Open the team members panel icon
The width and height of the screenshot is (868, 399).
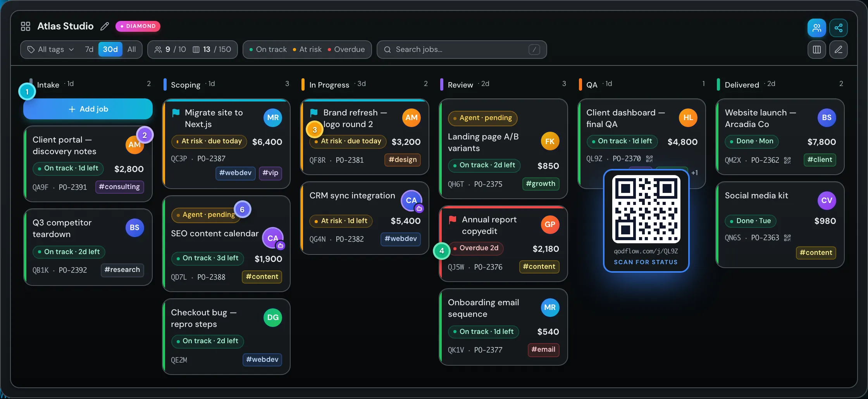coord(816,28)
